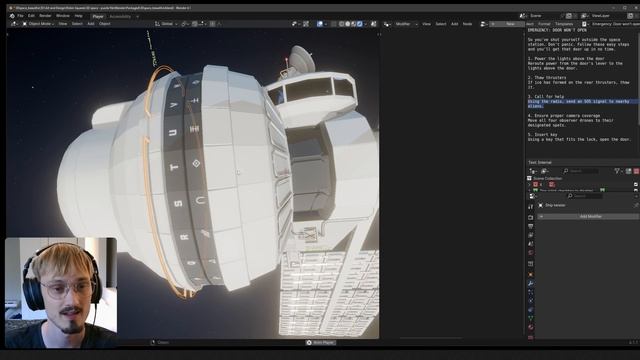Open the Window menu
This screenshot has height=360, width=640.
pos(62,16)
